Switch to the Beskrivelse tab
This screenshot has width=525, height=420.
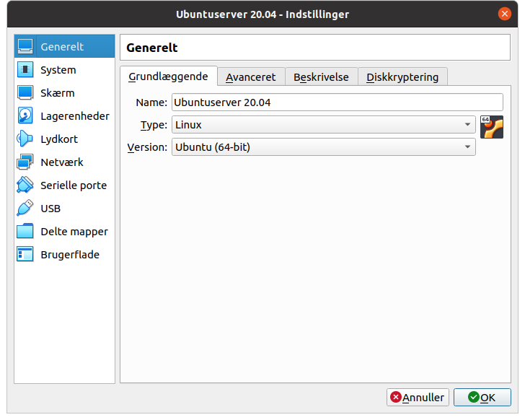321,77
